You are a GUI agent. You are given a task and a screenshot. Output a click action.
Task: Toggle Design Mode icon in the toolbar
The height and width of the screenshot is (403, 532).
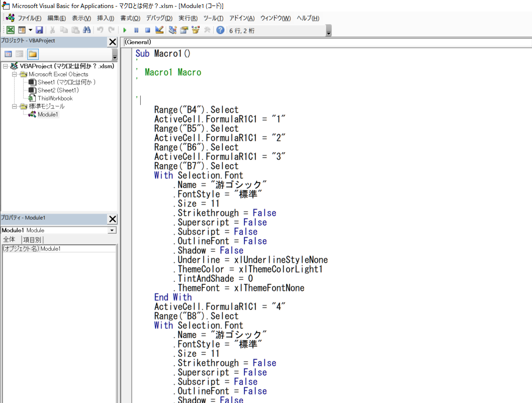point(159,30)
